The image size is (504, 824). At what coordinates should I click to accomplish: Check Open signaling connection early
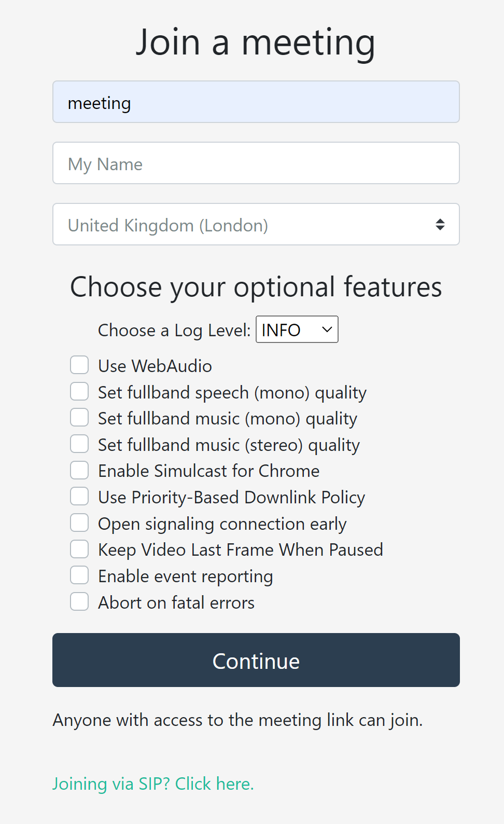coord(79,523)
